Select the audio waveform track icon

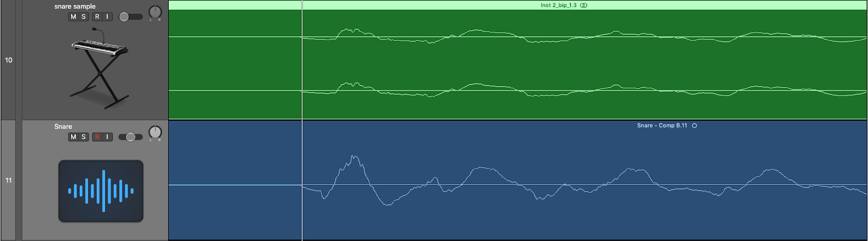101,191
